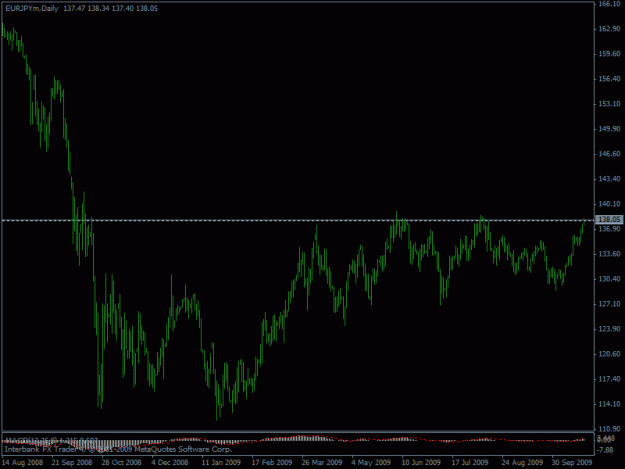This screenshot has width=625, height=469.
Task: Click the 130.40 price scale label
Action: pos(609,279)
